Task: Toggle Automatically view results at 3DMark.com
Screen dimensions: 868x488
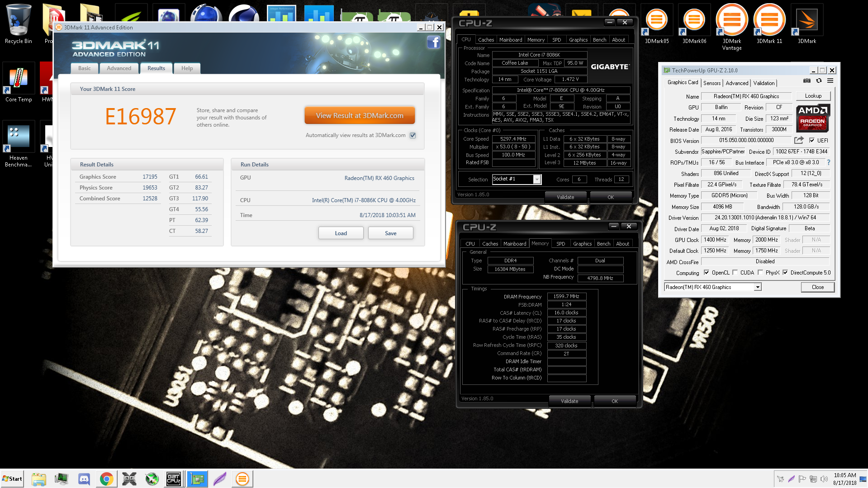Action: click(413, 135)
